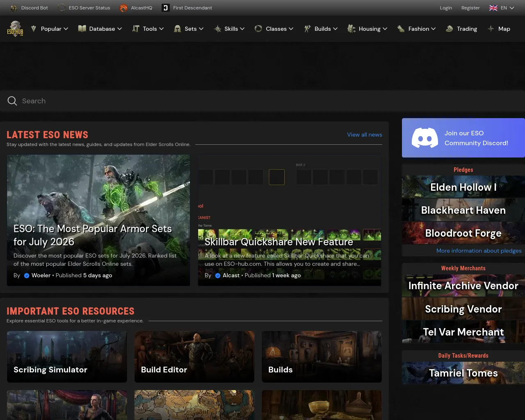Image resolution: width=525 pixels, height=420 pixels.
Task: Click the Builds crossed-tools icon
Action: 307,29
